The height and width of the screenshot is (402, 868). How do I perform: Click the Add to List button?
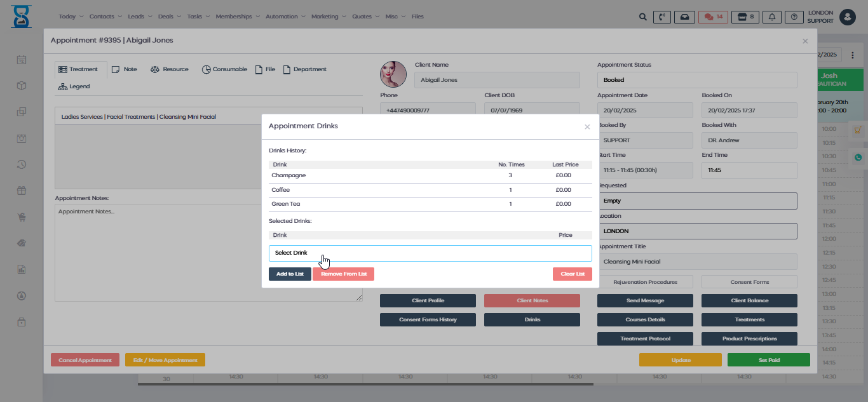pos(290,274)
